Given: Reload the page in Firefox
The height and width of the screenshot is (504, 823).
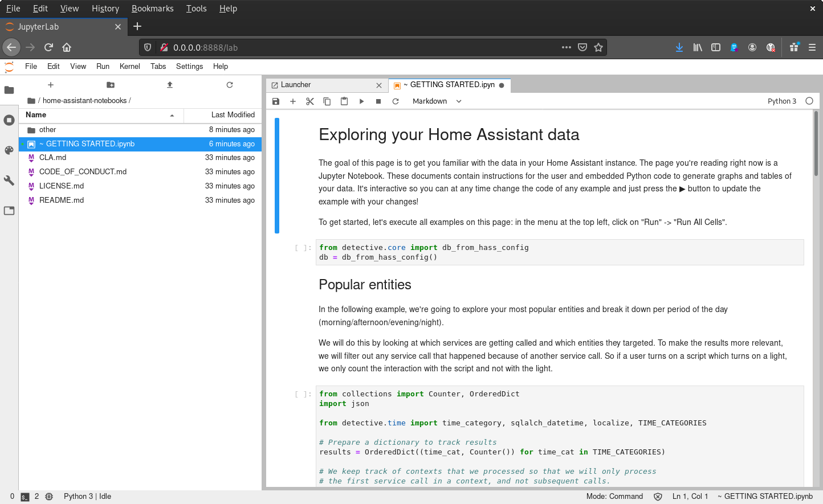Looking at the screenshot, I should click(48, 47).
